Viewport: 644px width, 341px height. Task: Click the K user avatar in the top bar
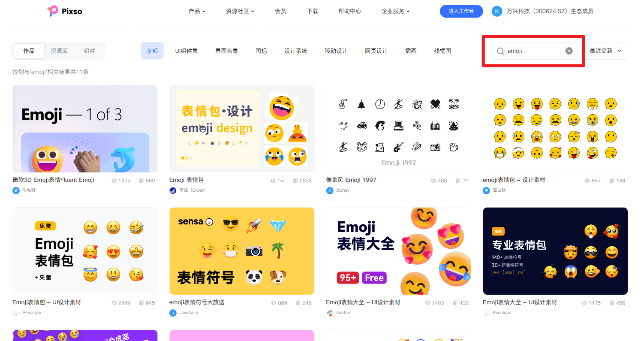(497, 11)
